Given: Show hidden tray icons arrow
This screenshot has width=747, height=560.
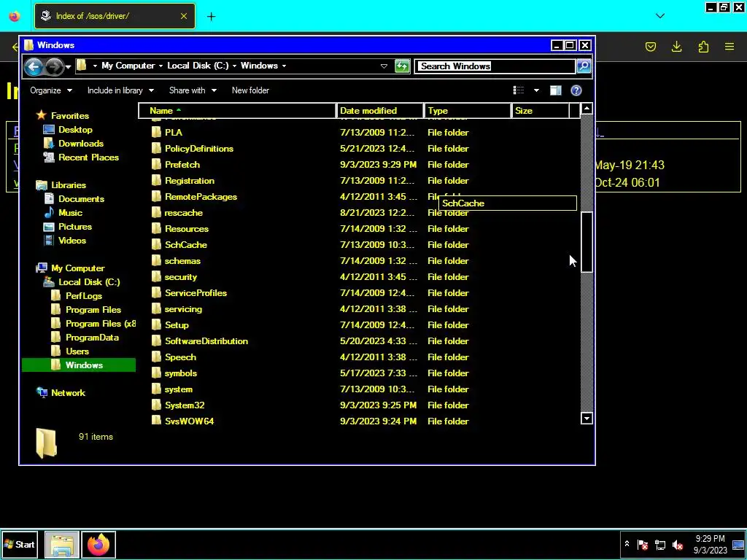Looking at the screenshot, I should 627,544.
